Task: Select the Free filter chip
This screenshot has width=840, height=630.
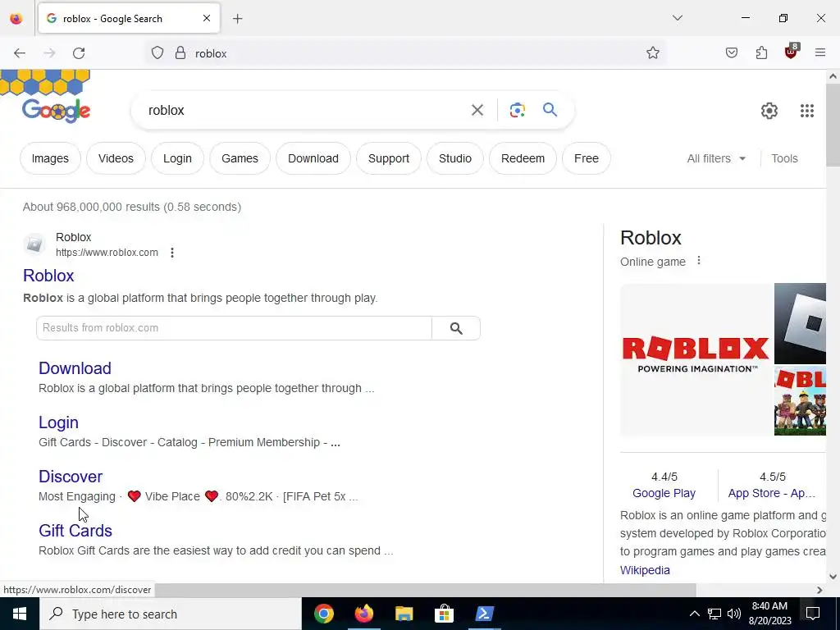Action: pyautogui.click(x=587, y=158)
